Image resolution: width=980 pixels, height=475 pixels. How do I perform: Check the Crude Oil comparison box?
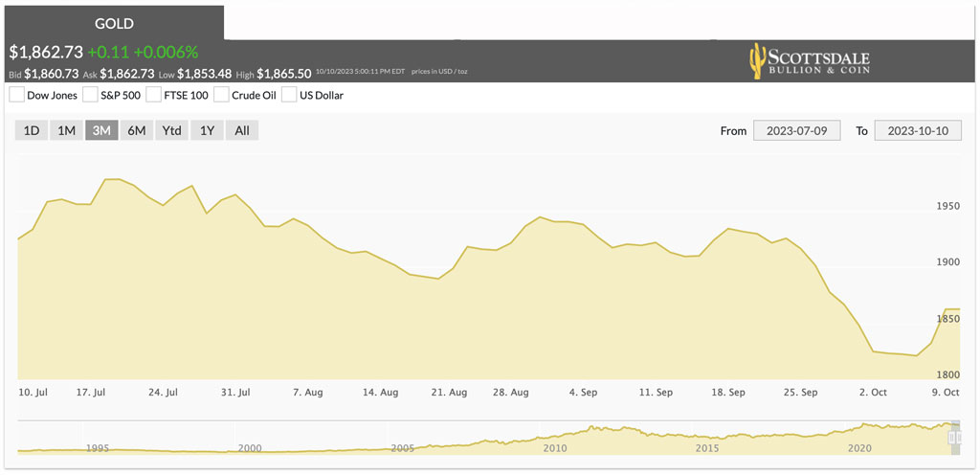(221, 95)
